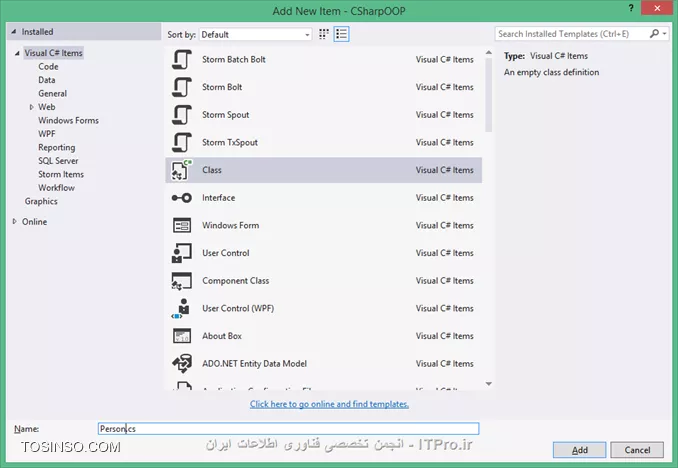The height and width of the screenshot is (468, 678).
Task: Select the General category
Action: click(52, 93)
